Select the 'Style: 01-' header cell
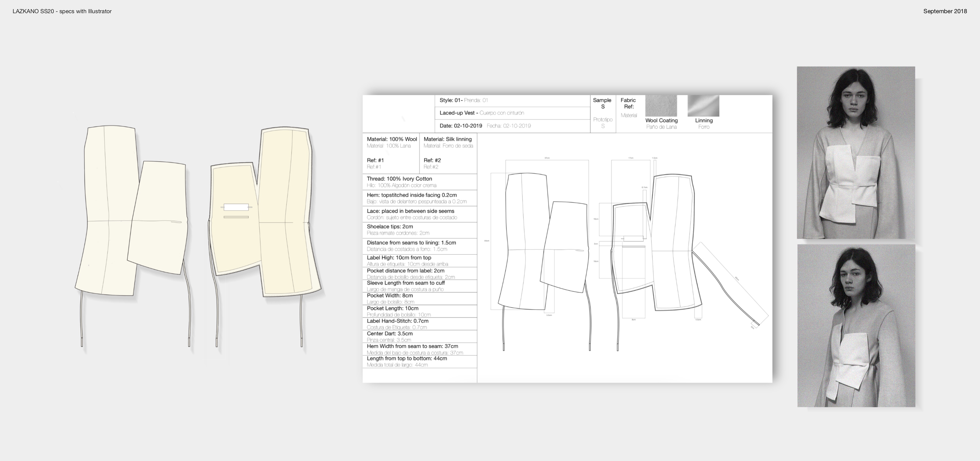The image size is (980, 461). tap(512, 100)
